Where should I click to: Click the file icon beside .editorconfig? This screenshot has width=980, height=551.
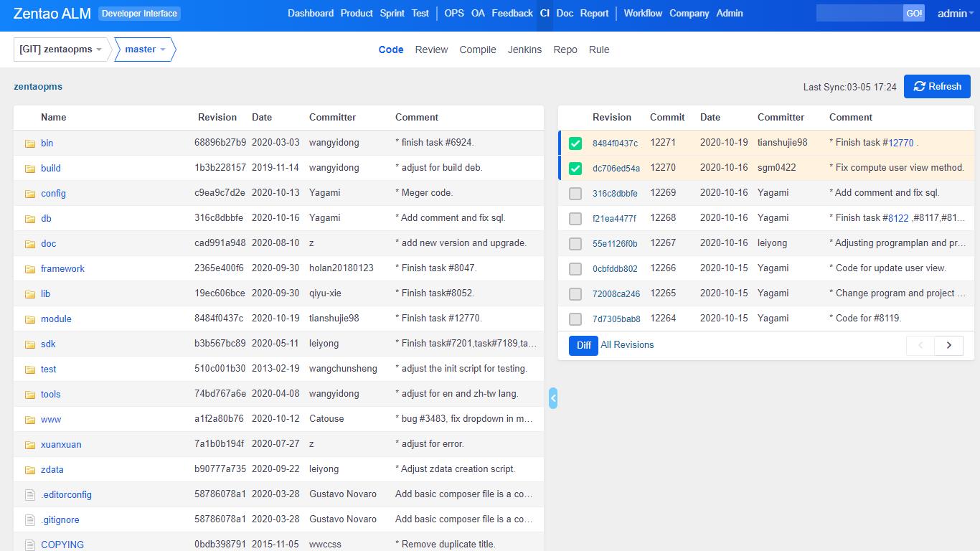point(30,495)
